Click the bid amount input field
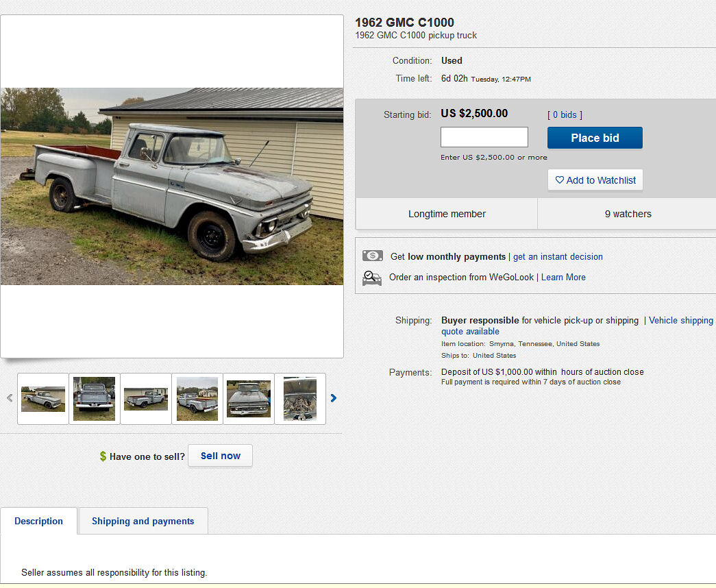716x588 pixels. pyautogui.click(x=484, y=137)
